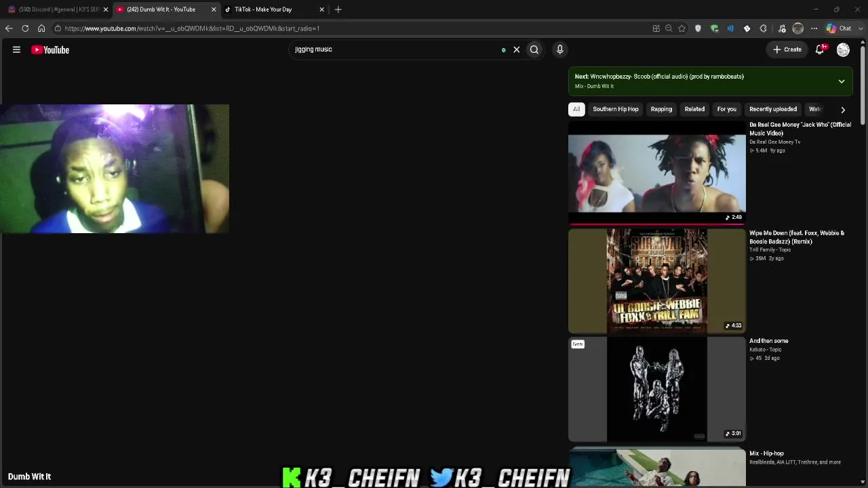This screenshot has width=868, height=488.
Task: Open the browser home page
Action: (41, 28)
